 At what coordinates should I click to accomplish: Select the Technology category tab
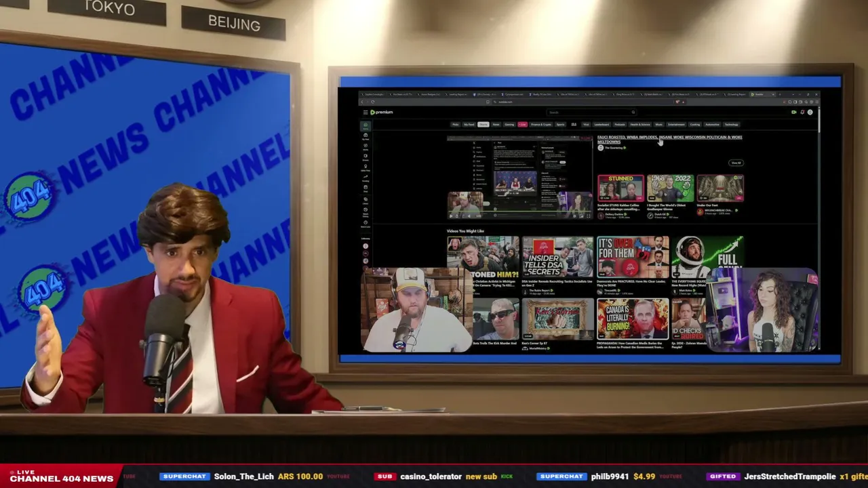pos(731,125)
